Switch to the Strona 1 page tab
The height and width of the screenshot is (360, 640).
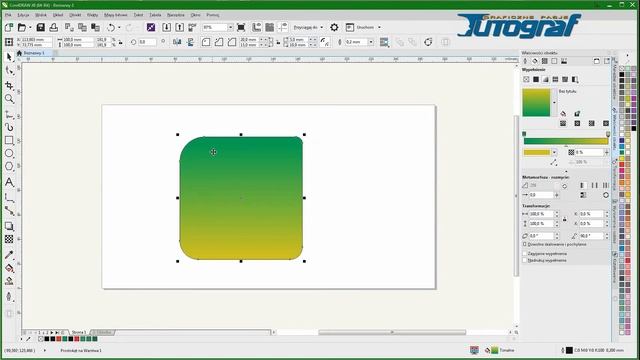point(79,333)
